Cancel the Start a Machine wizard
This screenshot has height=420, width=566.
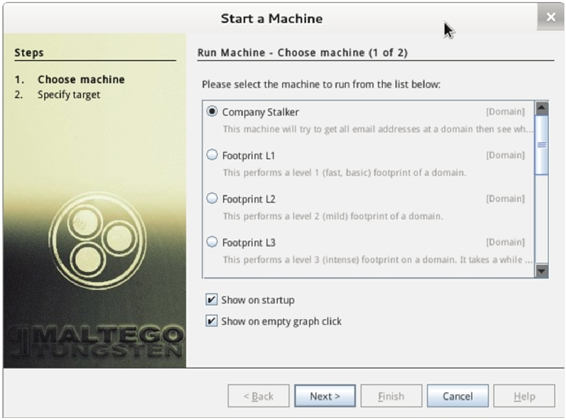(x=458, y=396)
